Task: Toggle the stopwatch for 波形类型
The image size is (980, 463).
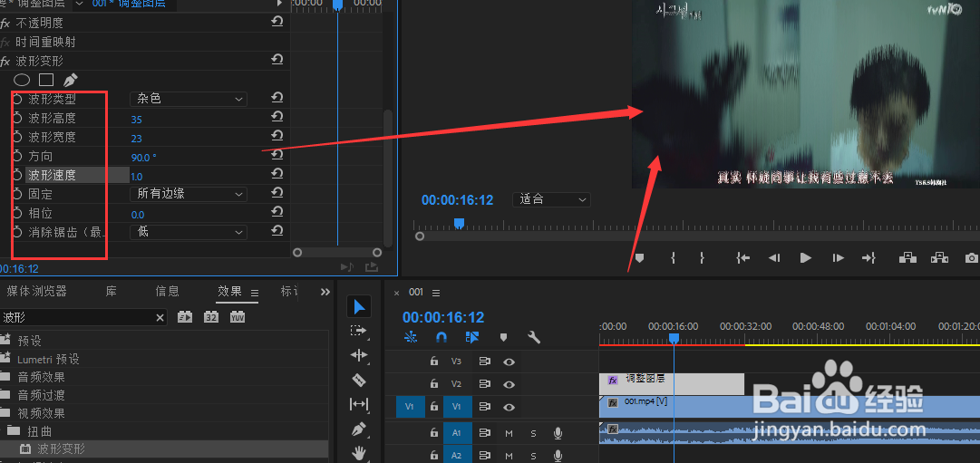Action: pyautogui.click(x=17, y=99)
